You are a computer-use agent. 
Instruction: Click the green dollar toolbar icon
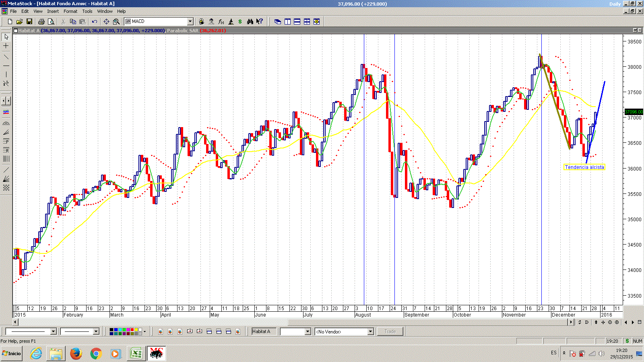(240, 21)
